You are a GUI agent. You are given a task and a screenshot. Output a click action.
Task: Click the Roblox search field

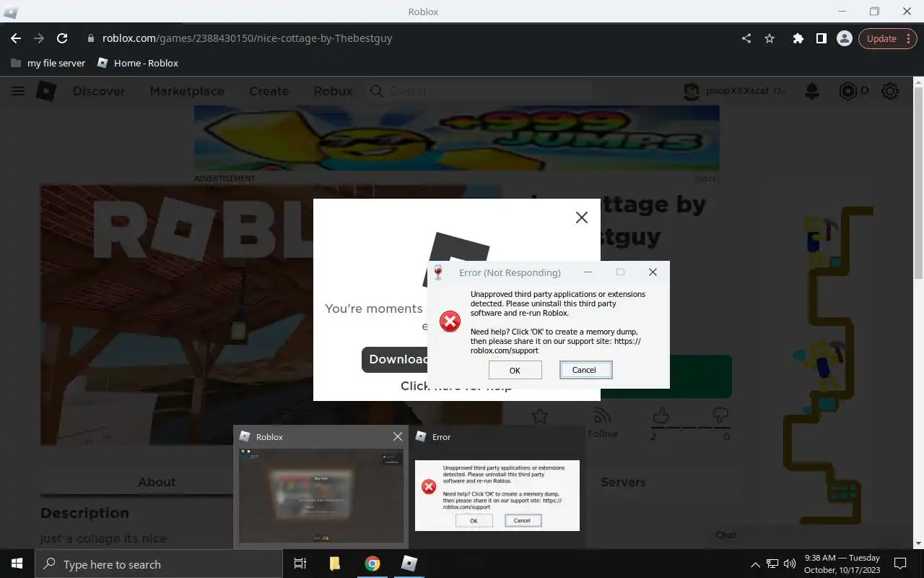click(480, 91)
